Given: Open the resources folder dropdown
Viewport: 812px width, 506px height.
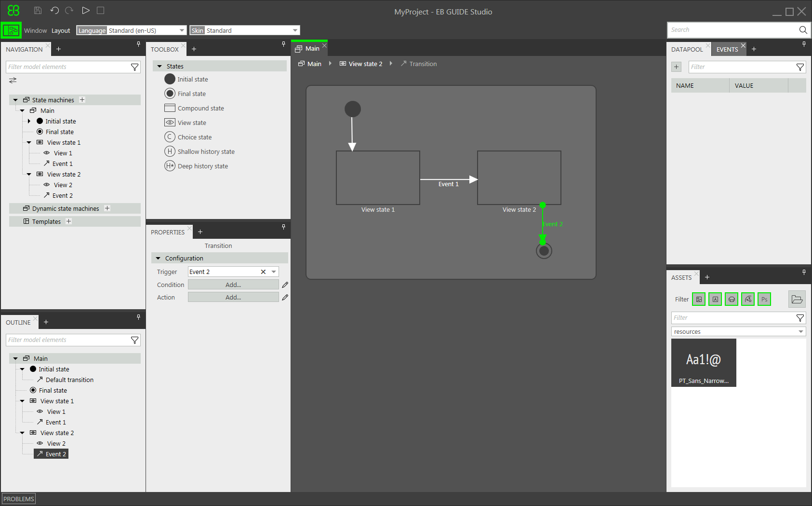Looking at the screenshot, I should click(x=800, y=331).
